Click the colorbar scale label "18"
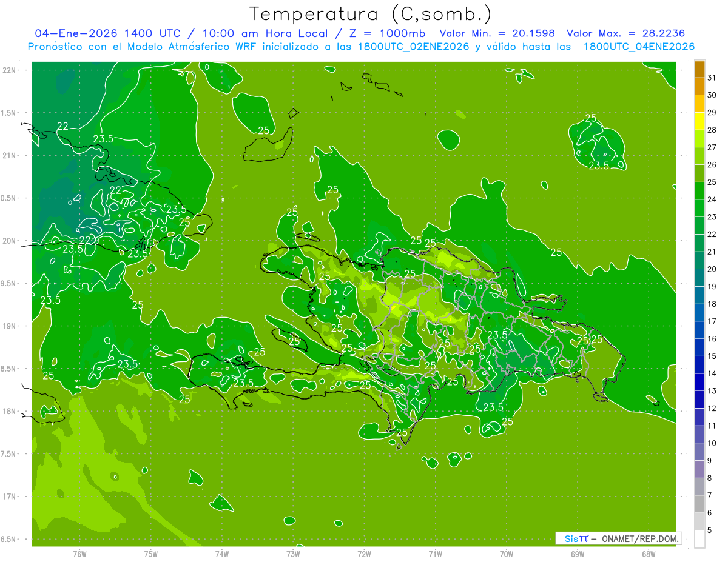Image resolution: width=728 pixels, height=562 pixels. point(712,304)
